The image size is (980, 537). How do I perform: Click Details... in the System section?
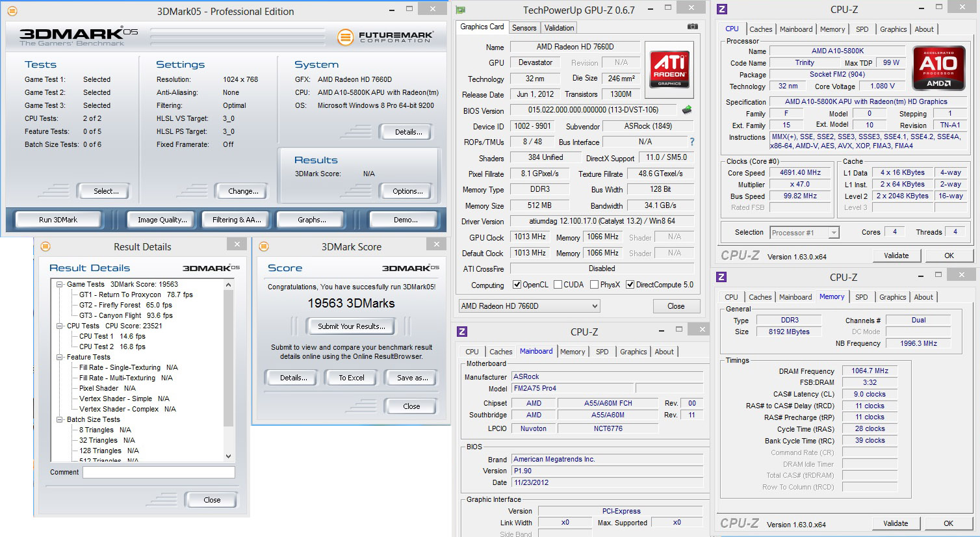pyautogui.click(x=408, y=132)
